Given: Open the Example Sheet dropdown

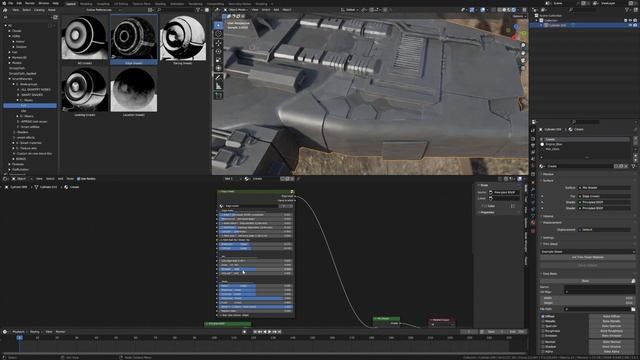Looking at the screenshot, I should coord(588,252).
